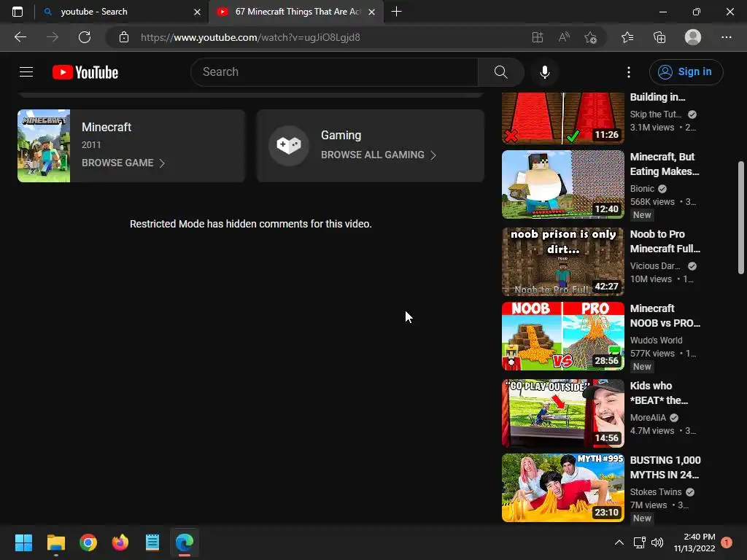Click the search magnifier button
Image resolution: width=747 pixels, height=560 pixels.
pos(500,72)
